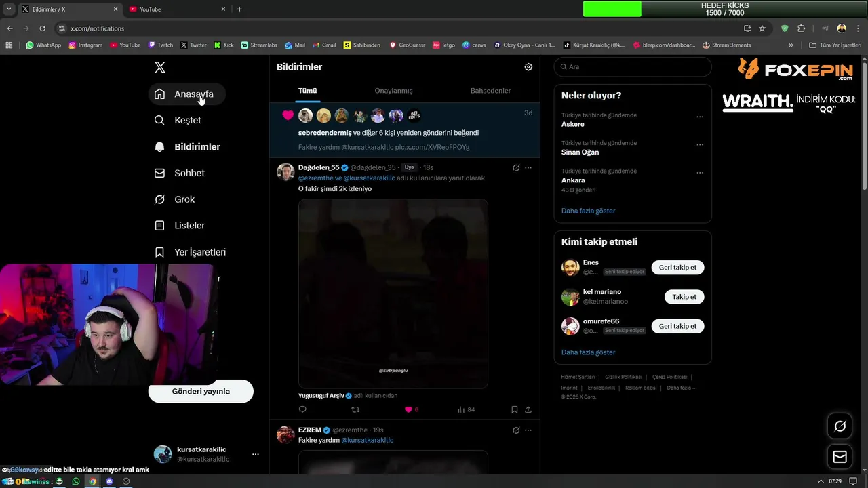The width and height of the screenshot is (868, 488).
Task: Reply to the Dağdelen_55 post
Action: coord(302,409)
